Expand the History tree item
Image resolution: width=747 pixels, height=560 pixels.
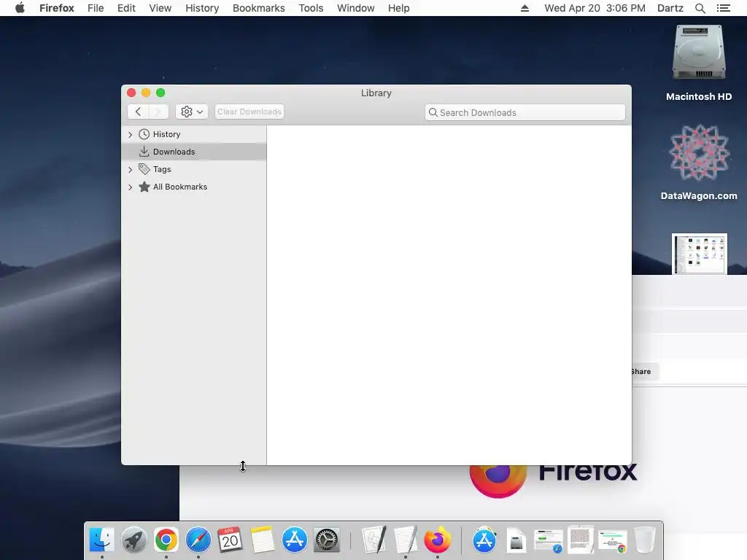click(x=130, y=135)
